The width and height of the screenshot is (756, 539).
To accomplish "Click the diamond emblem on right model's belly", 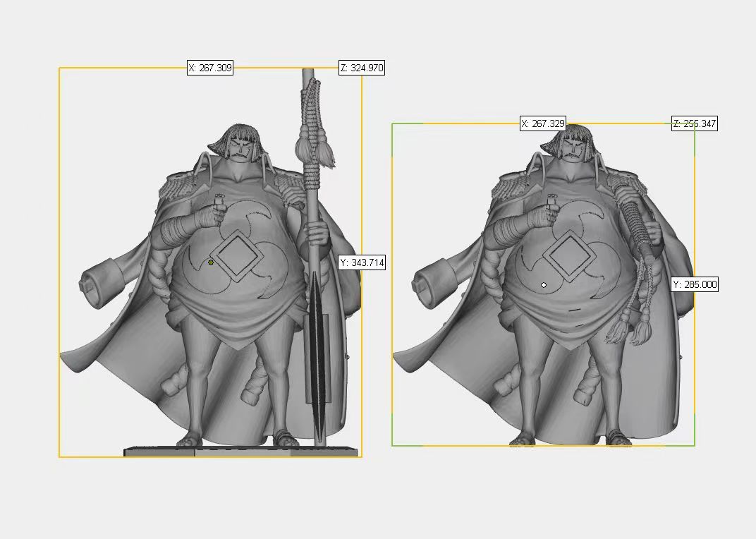I will coord(569,255).
